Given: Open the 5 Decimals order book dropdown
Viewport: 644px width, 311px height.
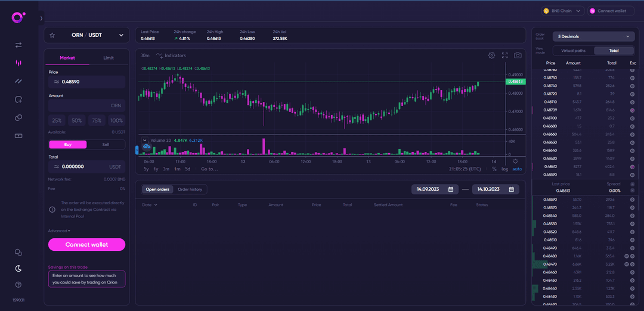Looking at the screenshot, I should [593, 36].
